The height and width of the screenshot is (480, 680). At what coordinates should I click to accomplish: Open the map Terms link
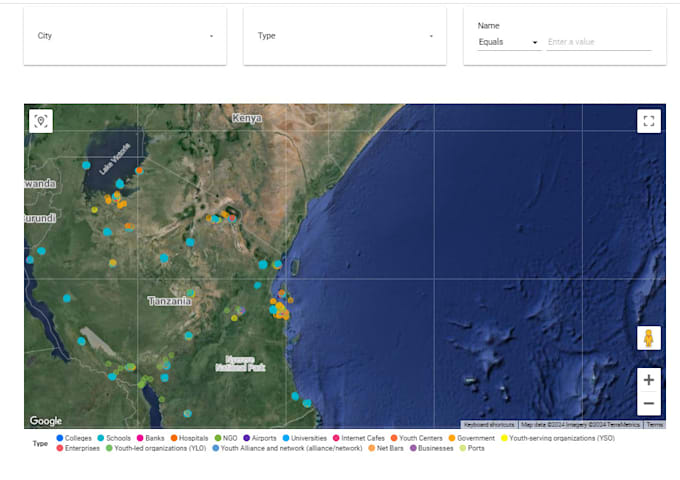655,424
